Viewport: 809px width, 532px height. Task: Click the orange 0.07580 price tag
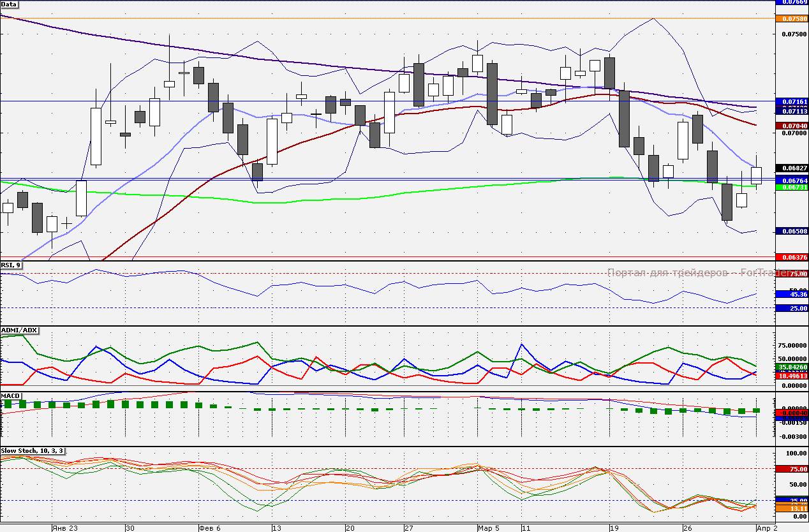792,18
